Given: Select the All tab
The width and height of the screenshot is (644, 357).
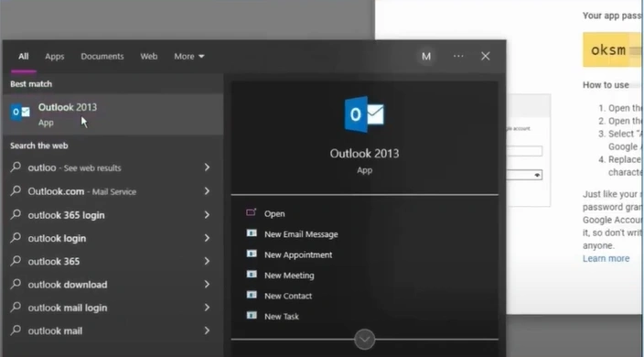Looking at the screenshot, I should [24, 56].
